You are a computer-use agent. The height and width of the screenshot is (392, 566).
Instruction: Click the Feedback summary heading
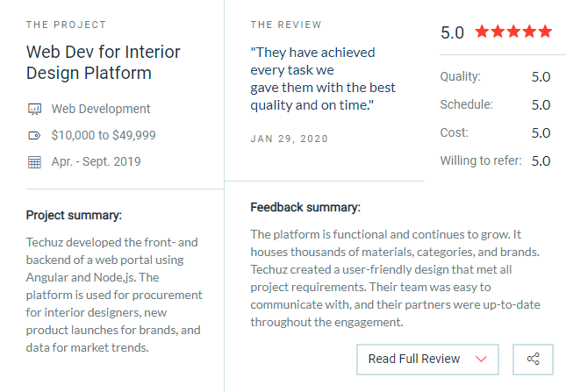pyautogui.click(x=305, y=207)
